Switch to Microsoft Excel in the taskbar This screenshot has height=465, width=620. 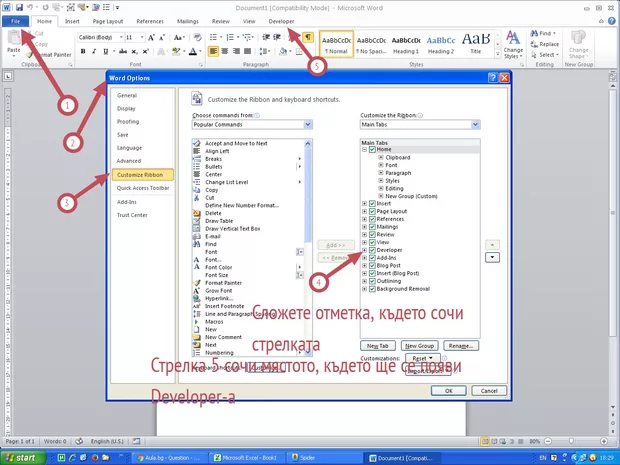(x=242, y=457)
